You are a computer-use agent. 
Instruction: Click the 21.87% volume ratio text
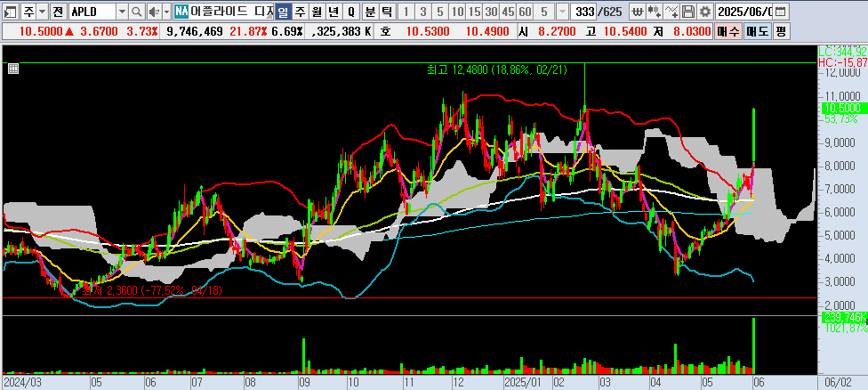point(248,31)
